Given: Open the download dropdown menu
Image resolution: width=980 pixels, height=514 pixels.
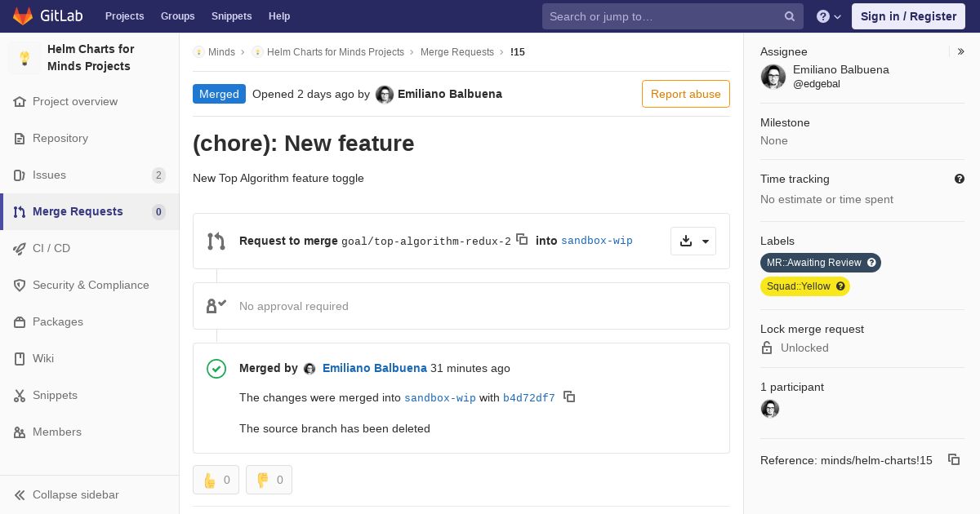Looking at the screenshot, I should tap(693, 241).
